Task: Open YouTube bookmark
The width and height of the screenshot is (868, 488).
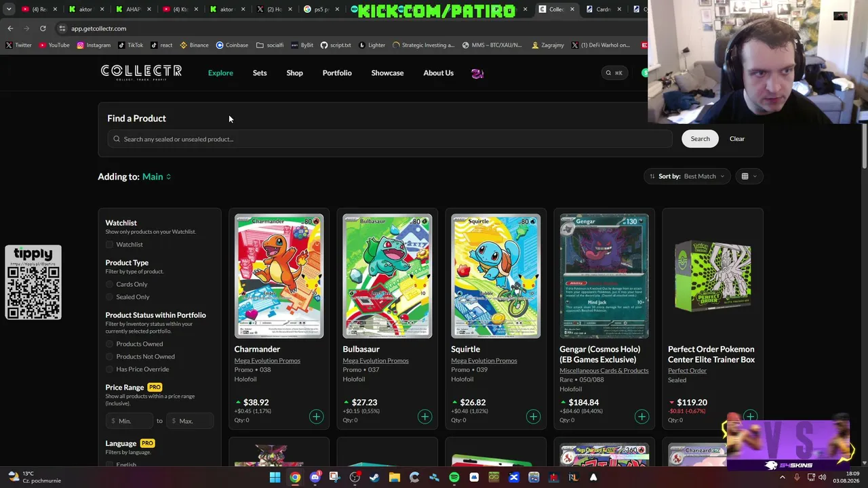Action: 54,45
